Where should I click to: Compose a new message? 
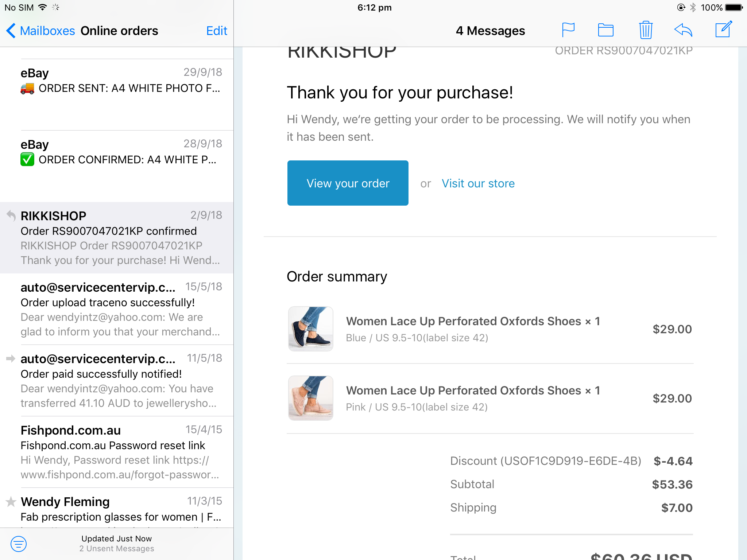pos(723,30)
